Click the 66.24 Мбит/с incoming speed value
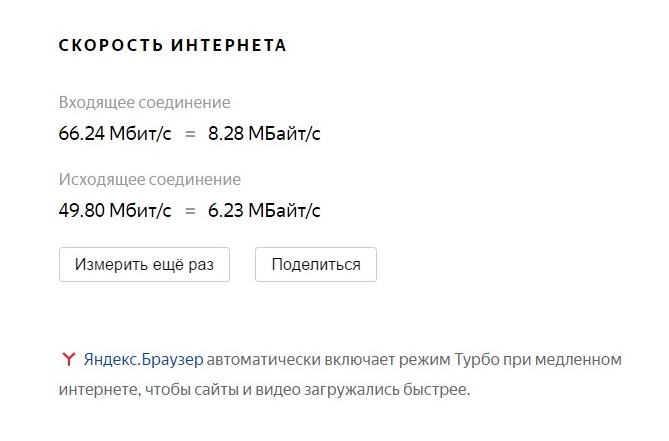The image size is (669, 441). pos(115,132)
